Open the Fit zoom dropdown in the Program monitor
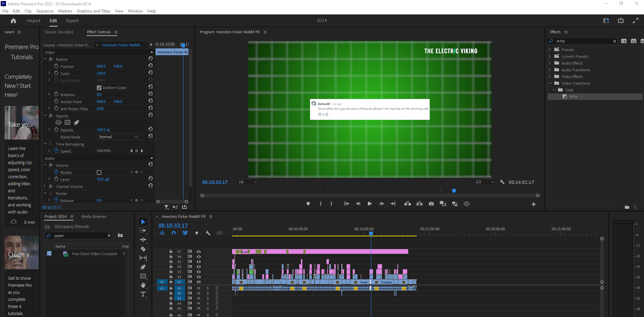This screenshot has width=644, height=317. point(248,182)
